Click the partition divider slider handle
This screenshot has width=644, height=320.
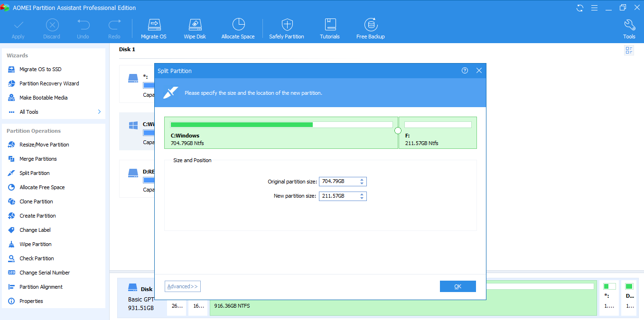(398, 131)
